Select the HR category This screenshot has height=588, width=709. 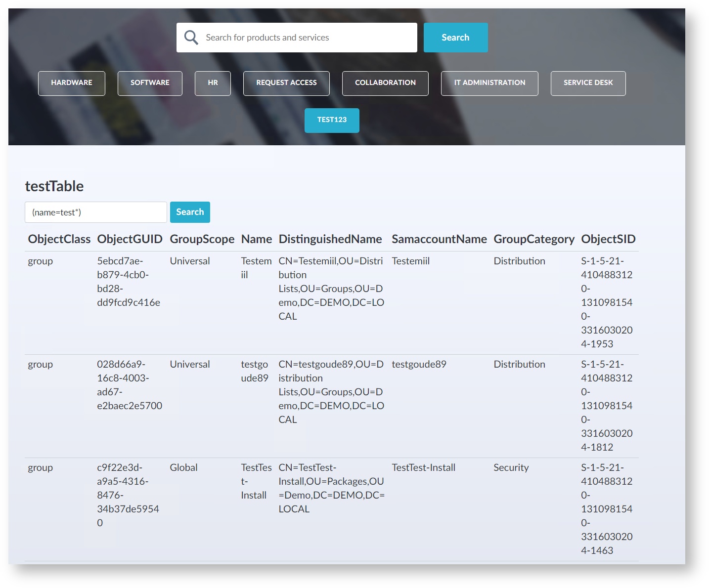[213, 83]
